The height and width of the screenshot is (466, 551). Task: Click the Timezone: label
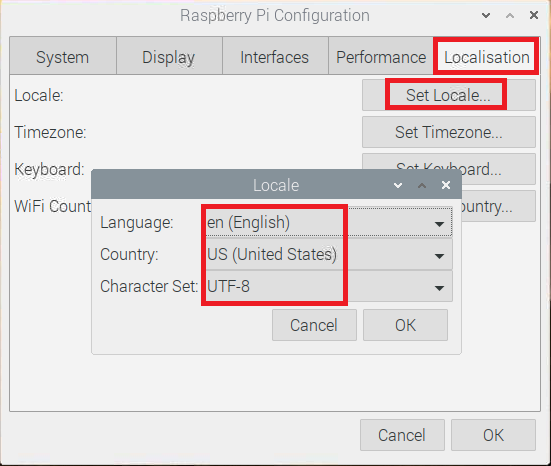click(50, 132)
